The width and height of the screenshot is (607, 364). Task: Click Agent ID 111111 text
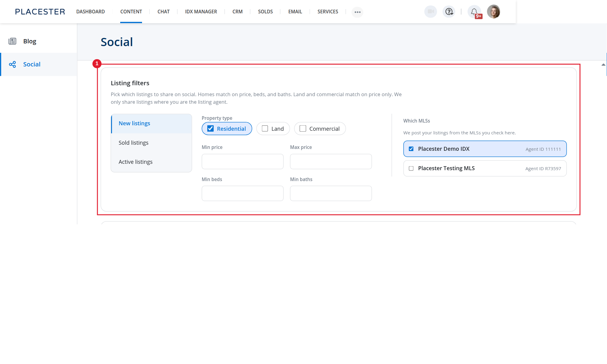point(543,149)
